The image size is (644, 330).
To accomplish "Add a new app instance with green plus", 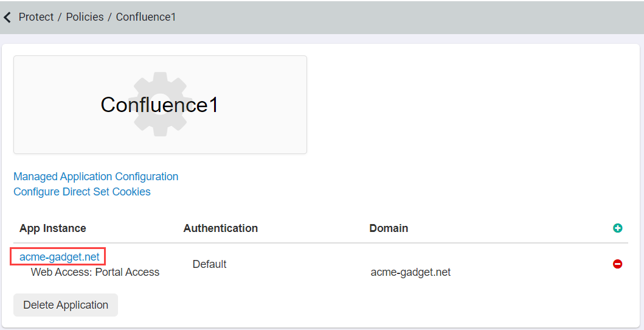I will tap(617, 228).
